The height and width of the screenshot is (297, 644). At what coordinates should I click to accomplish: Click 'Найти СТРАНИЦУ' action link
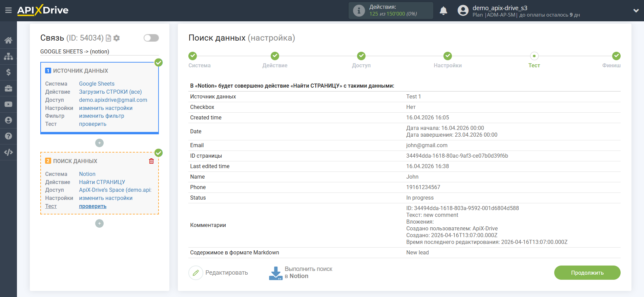tap(102, 182)
